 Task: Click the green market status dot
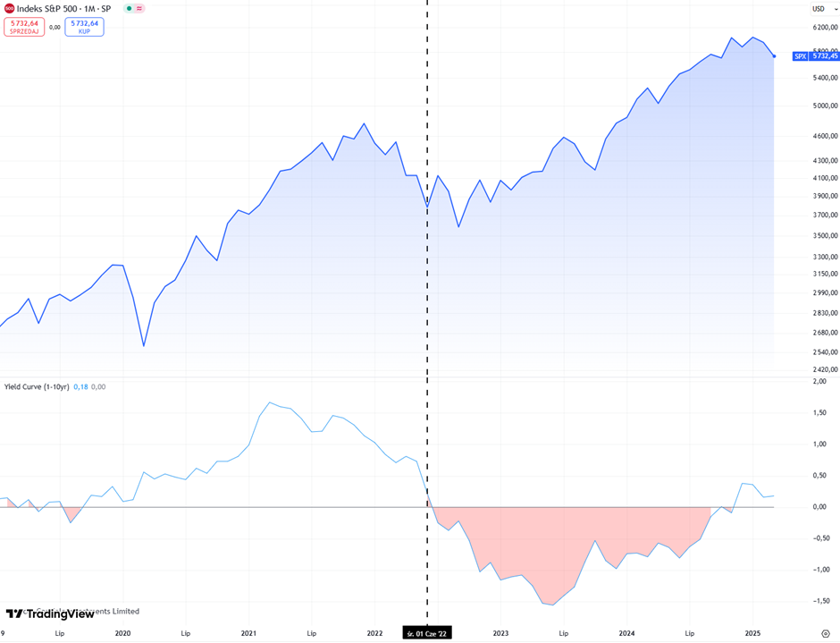click(130, 9)
